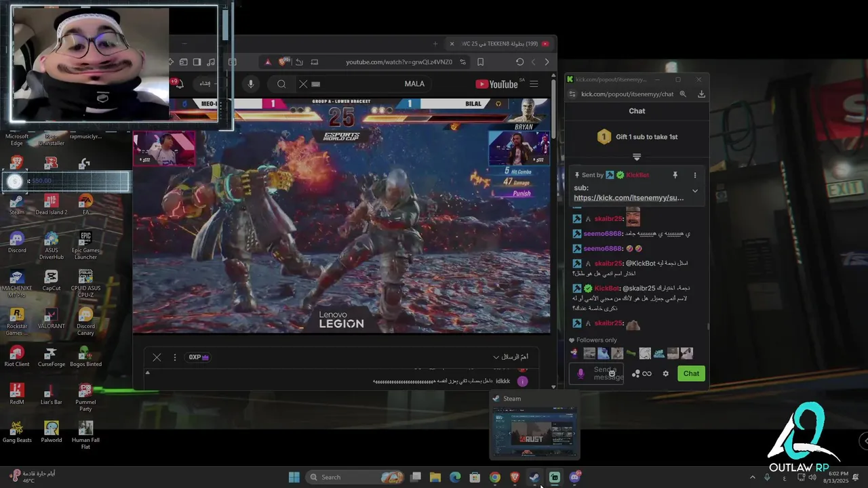The image size is (868, 488).
Task: Open Liar's Bar desktop shortcut
Action: (52, 393)
